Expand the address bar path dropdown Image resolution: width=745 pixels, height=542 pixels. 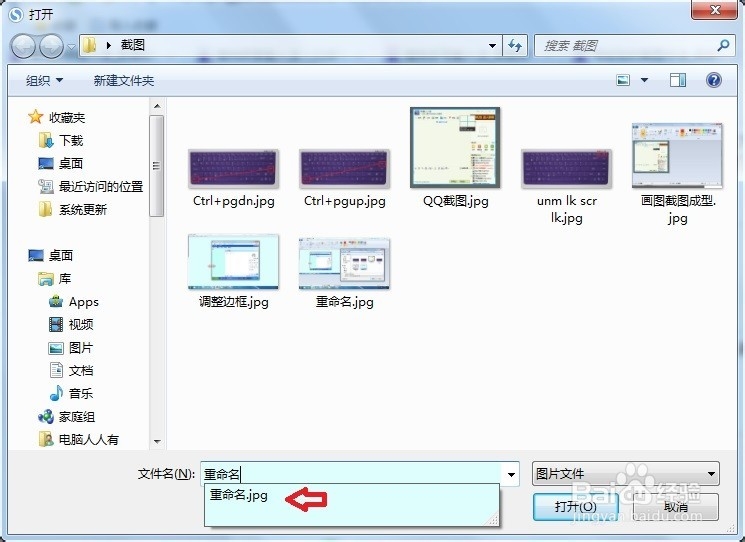pyautogui.click(x=492, y=46)
